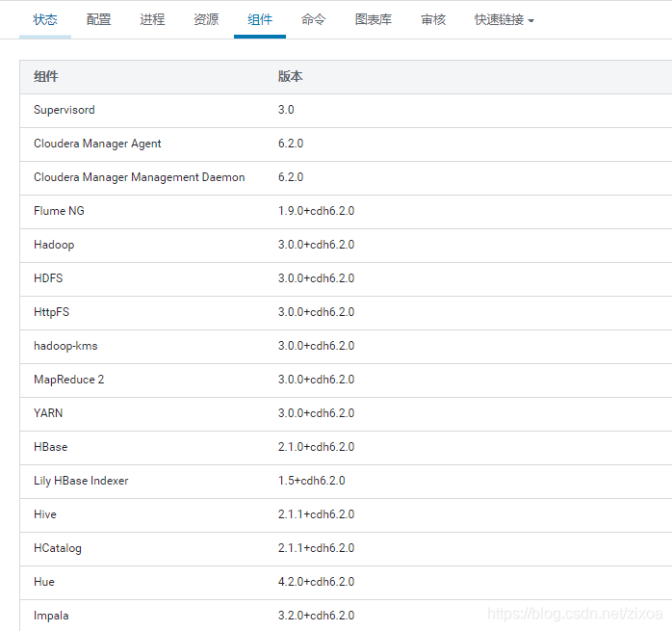
Task: Click the Hadoop version value
Action: (317, 245)
